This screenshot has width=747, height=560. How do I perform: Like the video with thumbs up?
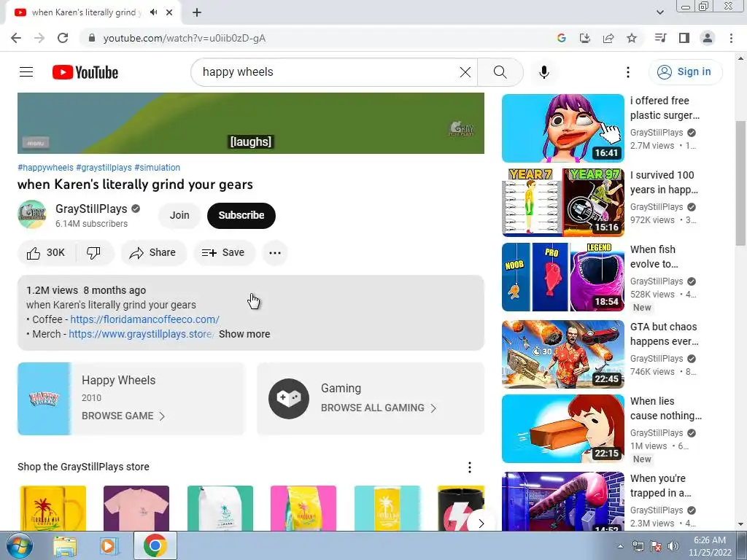pos(46,253)
